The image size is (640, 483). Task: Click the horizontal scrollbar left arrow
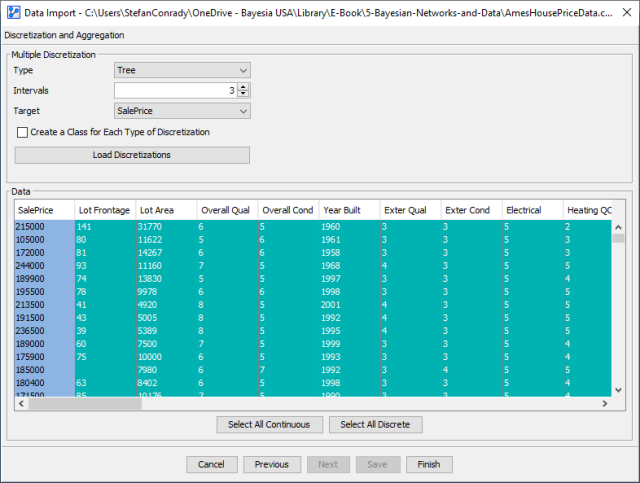pos(21,404)
